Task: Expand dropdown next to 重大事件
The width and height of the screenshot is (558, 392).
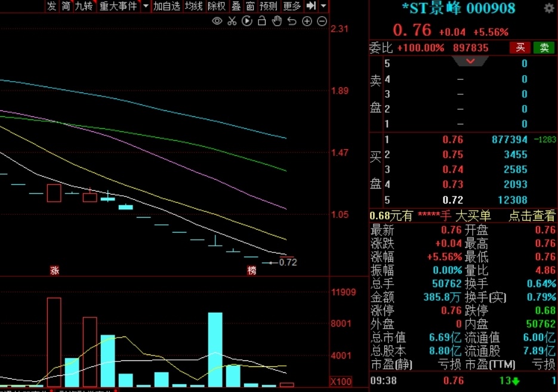Action: tap(146, 6)
